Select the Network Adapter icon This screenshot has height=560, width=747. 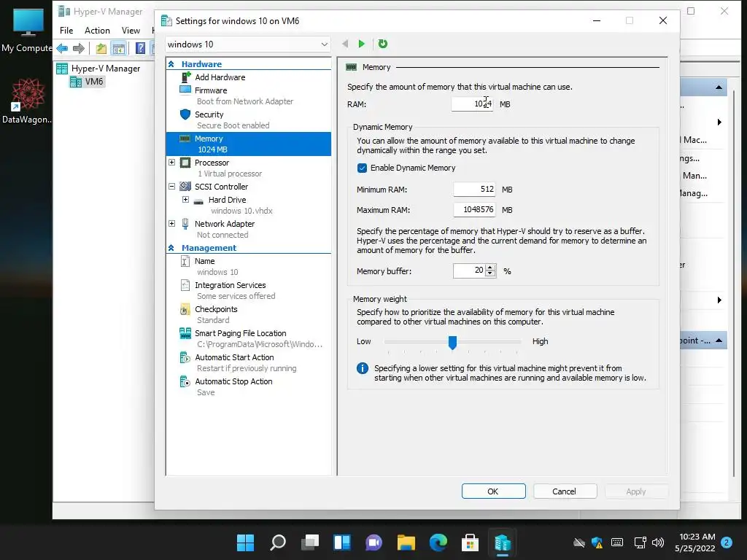[x=185, y=224]
